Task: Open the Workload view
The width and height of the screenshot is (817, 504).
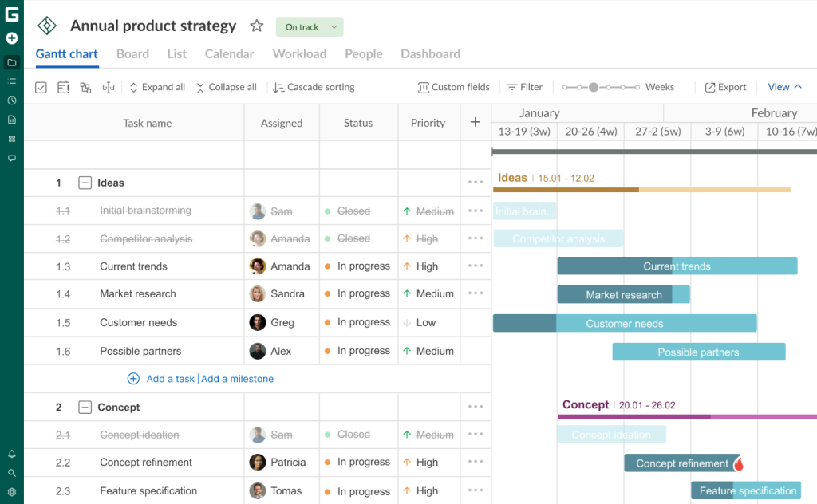Action: pos(299,53)
